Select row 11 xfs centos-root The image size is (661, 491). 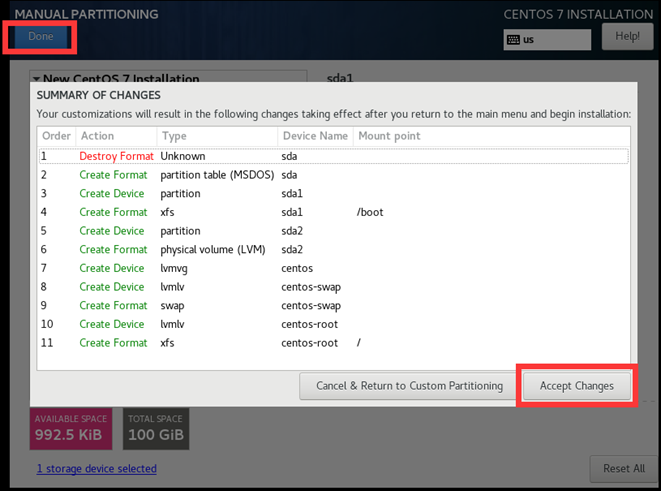[x=333, y=343]
